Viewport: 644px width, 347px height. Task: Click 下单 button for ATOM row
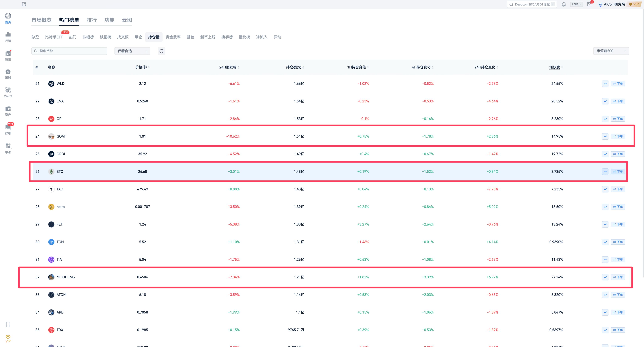(x=618, y=295)
